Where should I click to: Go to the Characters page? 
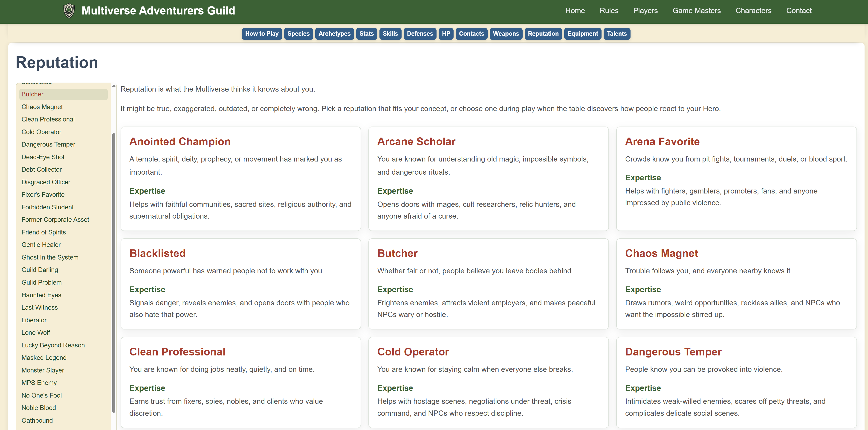coord(753,11)
